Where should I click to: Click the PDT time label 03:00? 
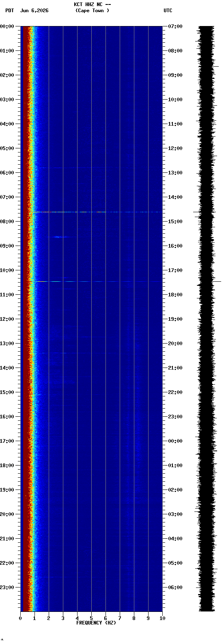coord(7,100)
